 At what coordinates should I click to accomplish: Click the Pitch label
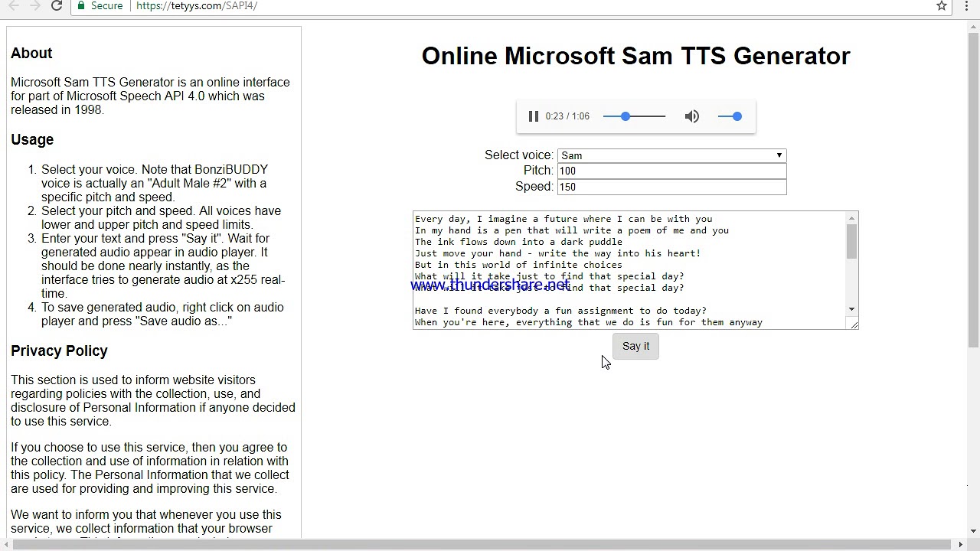coord(538,171)
